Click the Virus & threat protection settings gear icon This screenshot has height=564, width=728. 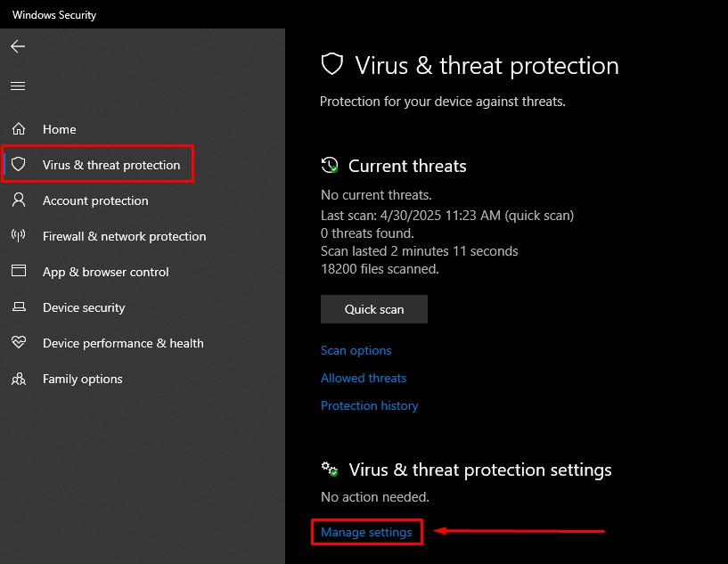pos(329,470)
